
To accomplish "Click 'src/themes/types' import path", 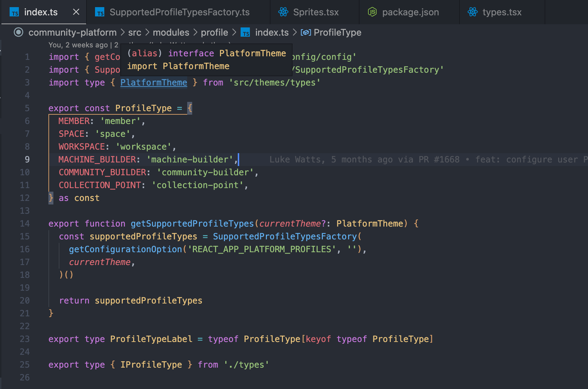I will [x=274, y=83].
